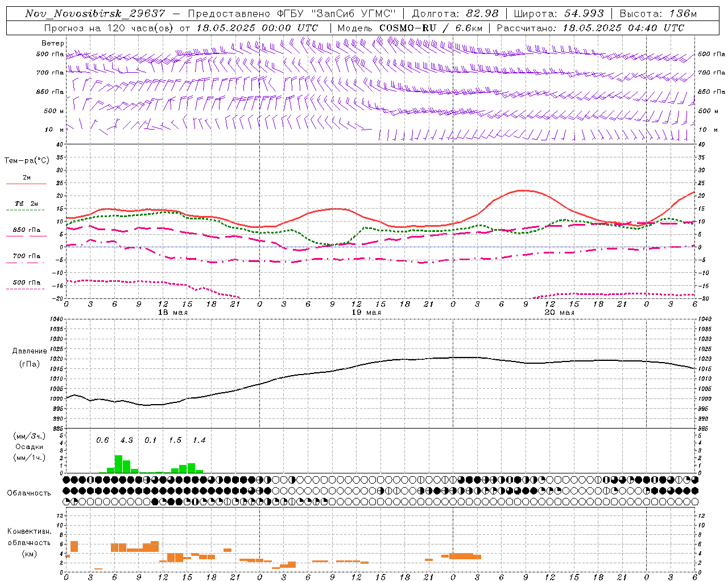Click the 850 гПа entry in temperature legend
Screen dimensions: 728x582
[27, 230]
